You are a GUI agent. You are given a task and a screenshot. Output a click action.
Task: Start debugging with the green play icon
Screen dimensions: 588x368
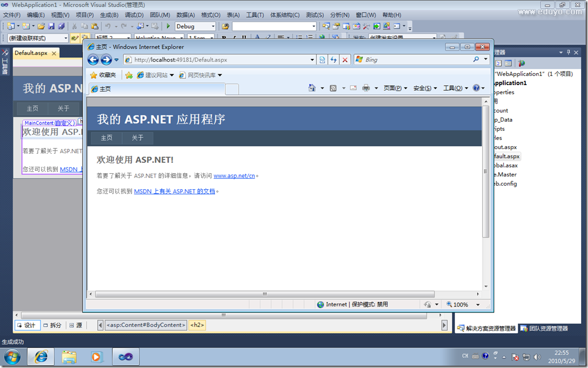coord(168,26)
